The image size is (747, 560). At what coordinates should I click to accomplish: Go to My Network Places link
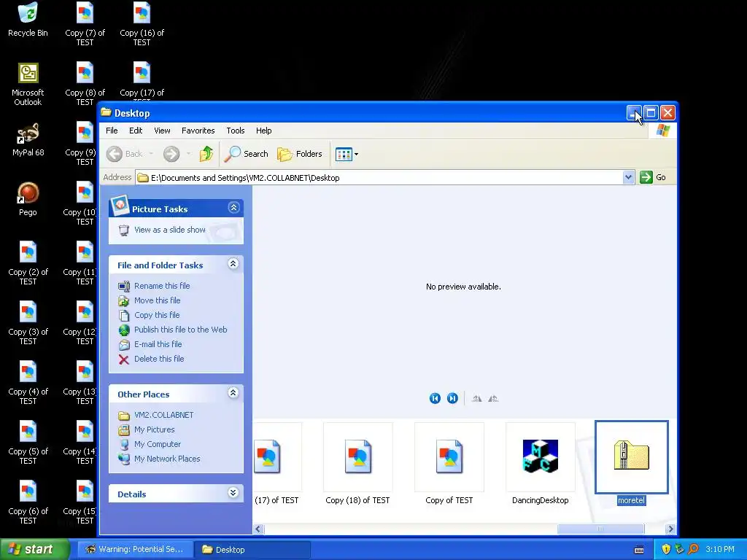tap(167, 459)
